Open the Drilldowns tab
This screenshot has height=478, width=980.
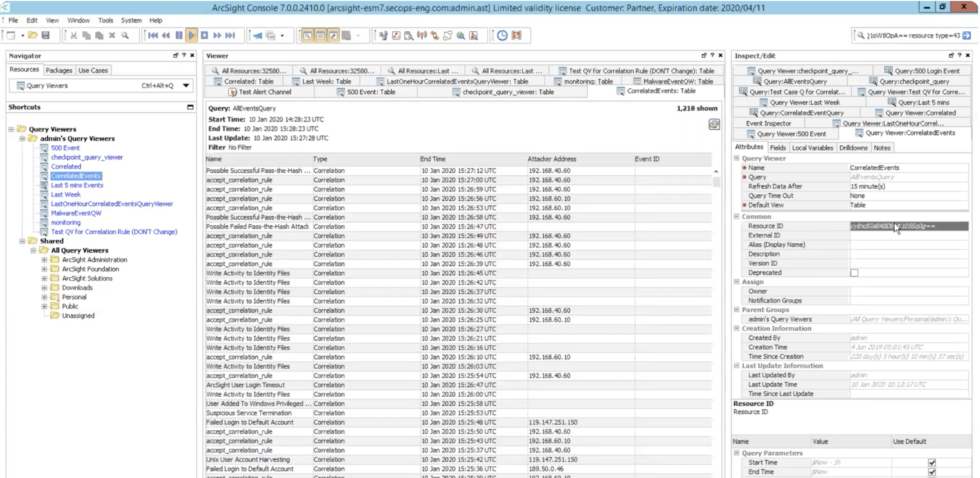click(x=853, y=148)
